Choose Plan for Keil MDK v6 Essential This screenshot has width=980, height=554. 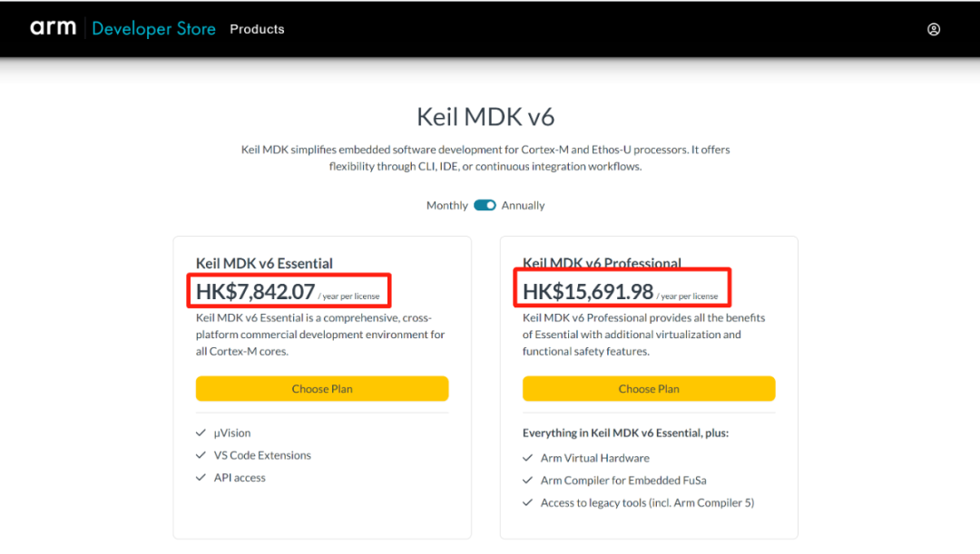tap(322, 389)
